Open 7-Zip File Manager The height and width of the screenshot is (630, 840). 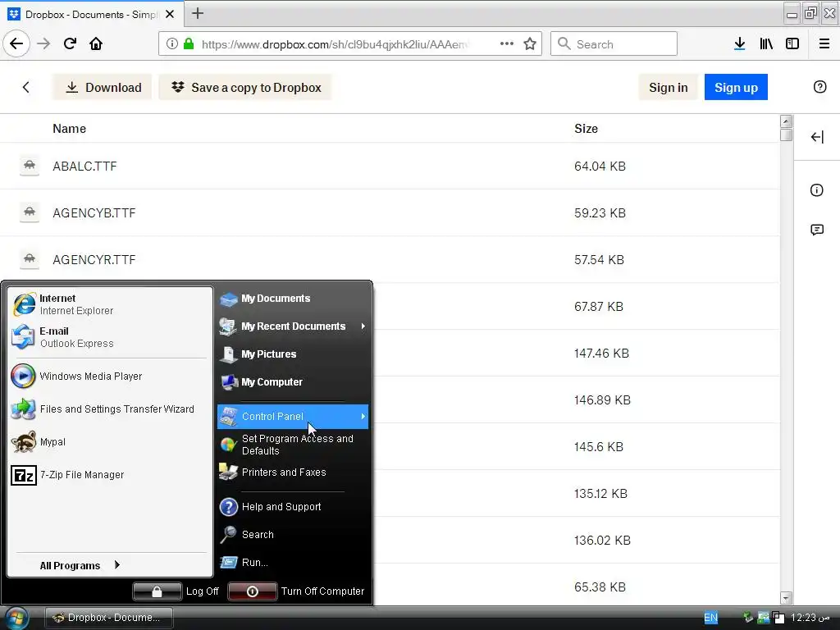(110, 475)
